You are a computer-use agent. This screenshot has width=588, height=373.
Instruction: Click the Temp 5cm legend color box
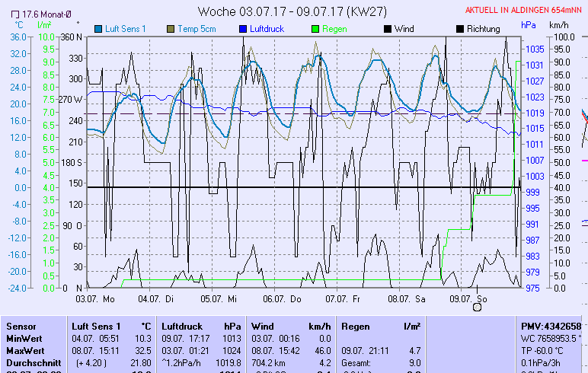point(171,29)
